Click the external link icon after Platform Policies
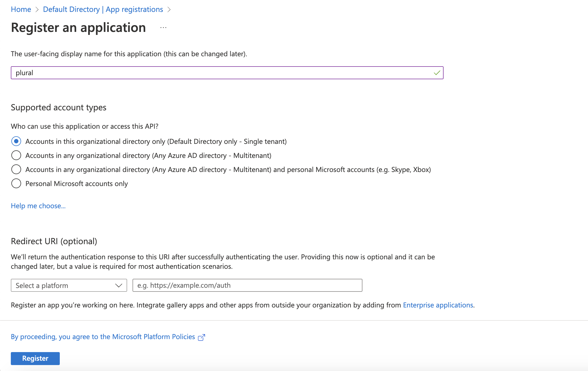The image size is (588, 371). [x=201, y=337]
